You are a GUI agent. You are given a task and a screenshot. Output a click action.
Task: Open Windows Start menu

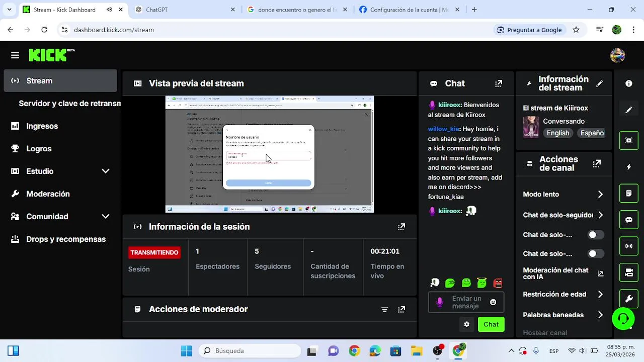(x=186, y=351)
